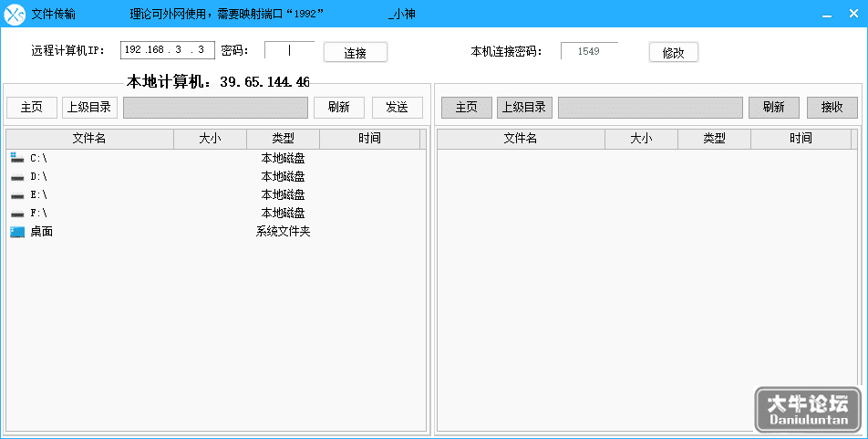Click 发送 to send the file
Image resolution: width=868 pixels, height=439 pixels.
coord(397,108)
